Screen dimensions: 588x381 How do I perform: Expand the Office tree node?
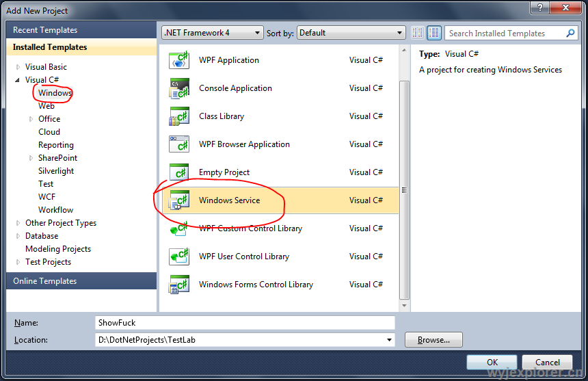point(31,119)
